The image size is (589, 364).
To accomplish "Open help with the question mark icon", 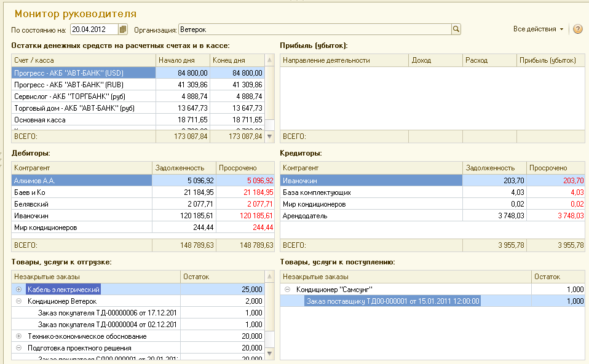I will 577,30.
